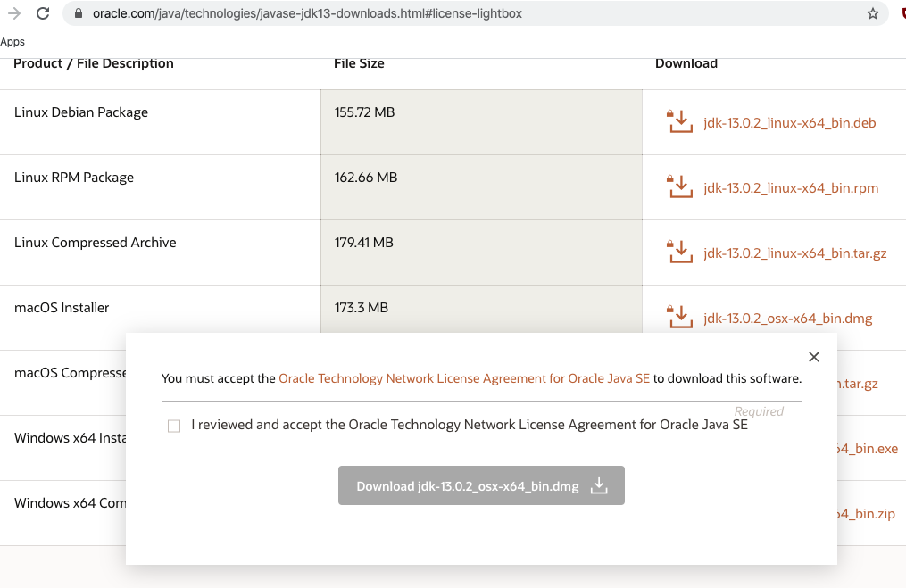Viewport: 906px width, 588px height.
Task: Click Download jdk-13.0.2_osx-x64_bin.dmg button
Action: tap(481, 485)
